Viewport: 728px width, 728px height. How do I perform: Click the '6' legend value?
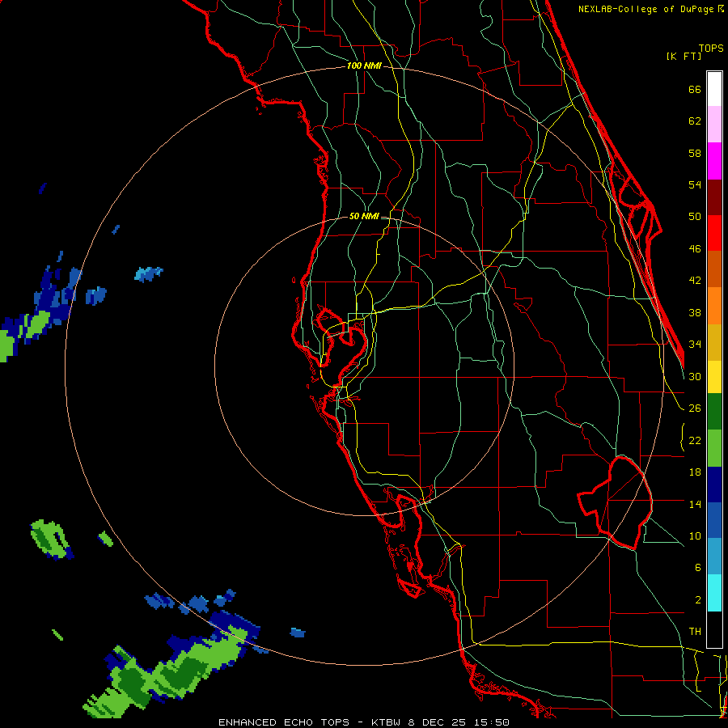[x=697, y=567]
